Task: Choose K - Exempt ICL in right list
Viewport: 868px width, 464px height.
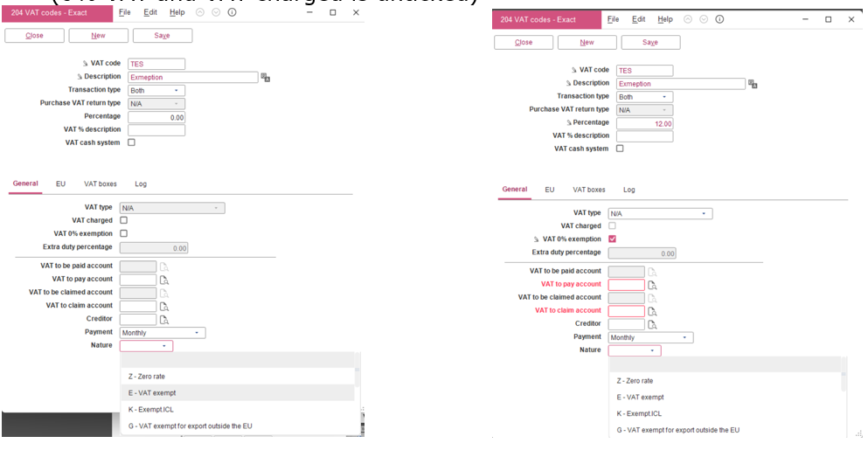Action: tap(726, 413)
